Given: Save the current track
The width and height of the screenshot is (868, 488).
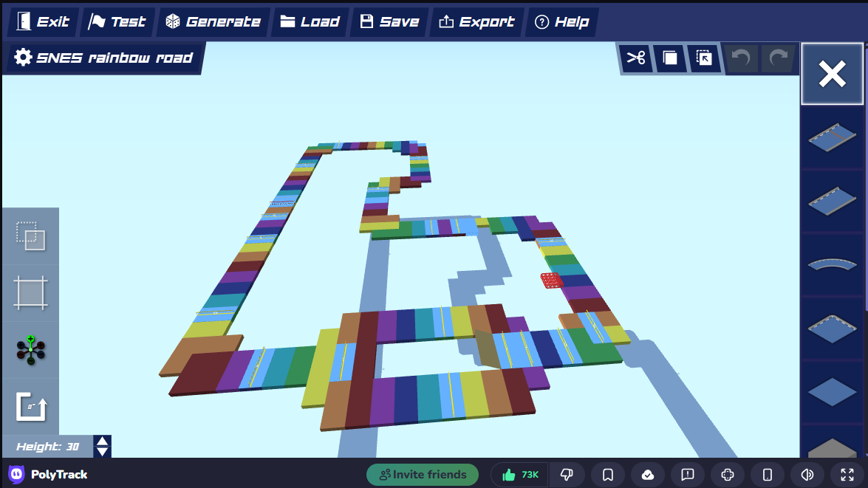Looking at the screenshot, I should 390,21.
